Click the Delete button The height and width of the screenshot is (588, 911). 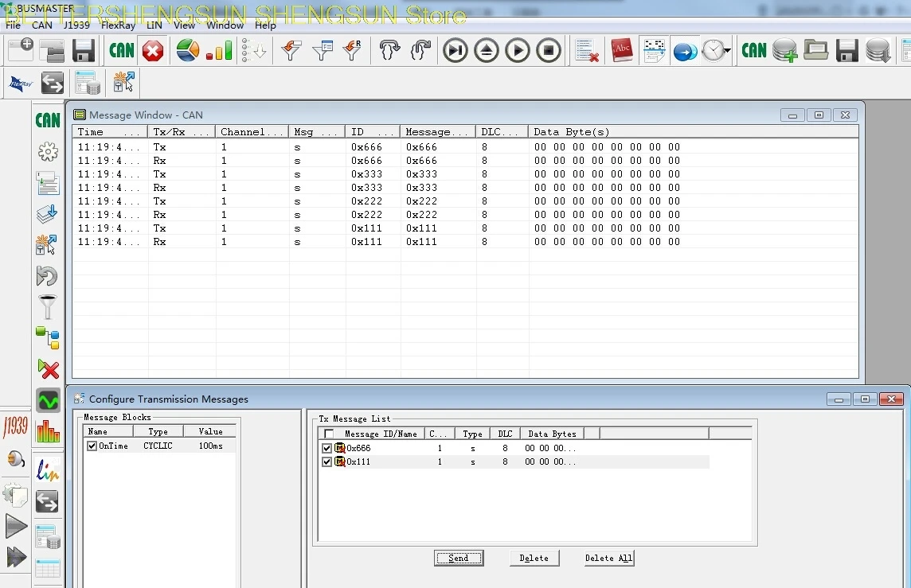click(x=534, y=558)
